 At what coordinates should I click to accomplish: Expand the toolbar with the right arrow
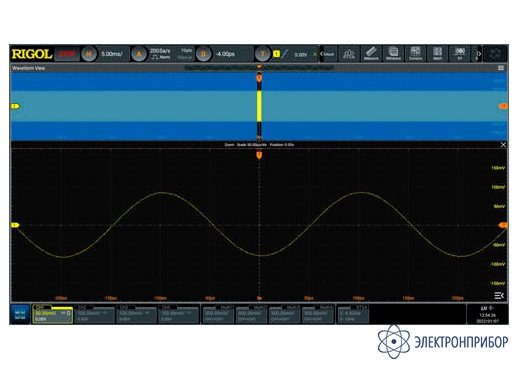click(x=478, y=54)
